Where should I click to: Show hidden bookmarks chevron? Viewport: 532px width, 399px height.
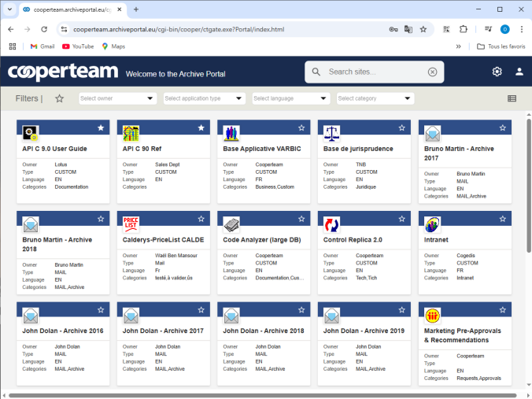pos(458,46)
